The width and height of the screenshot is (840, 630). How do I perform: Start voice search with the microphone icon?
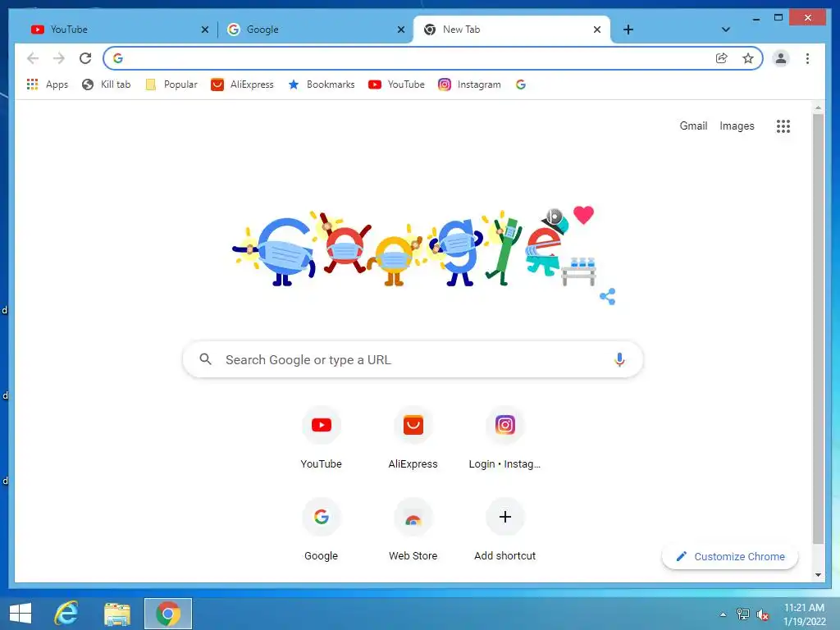click(619, 359)
